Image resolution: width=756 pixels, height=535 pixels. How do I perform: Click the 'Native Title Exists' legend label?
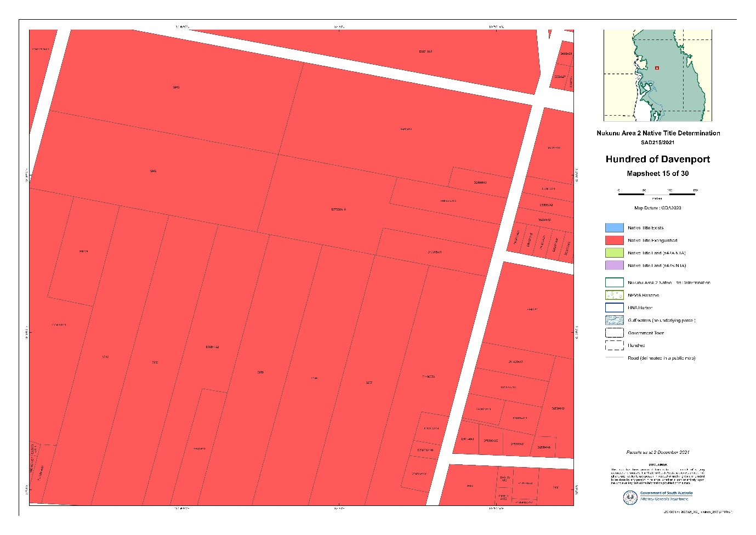[x=645, y=228]
